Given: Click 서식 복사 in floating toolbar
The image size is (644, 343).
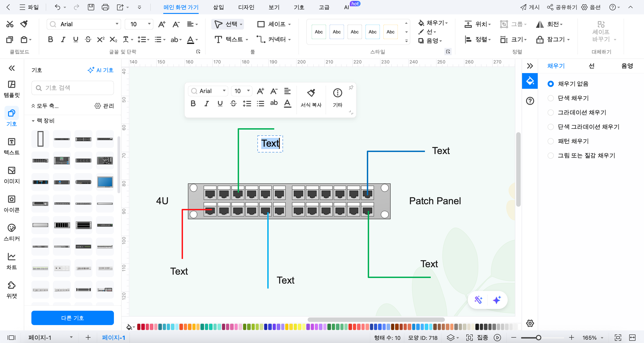Looking at the screenshot, I should pos(311,98).
